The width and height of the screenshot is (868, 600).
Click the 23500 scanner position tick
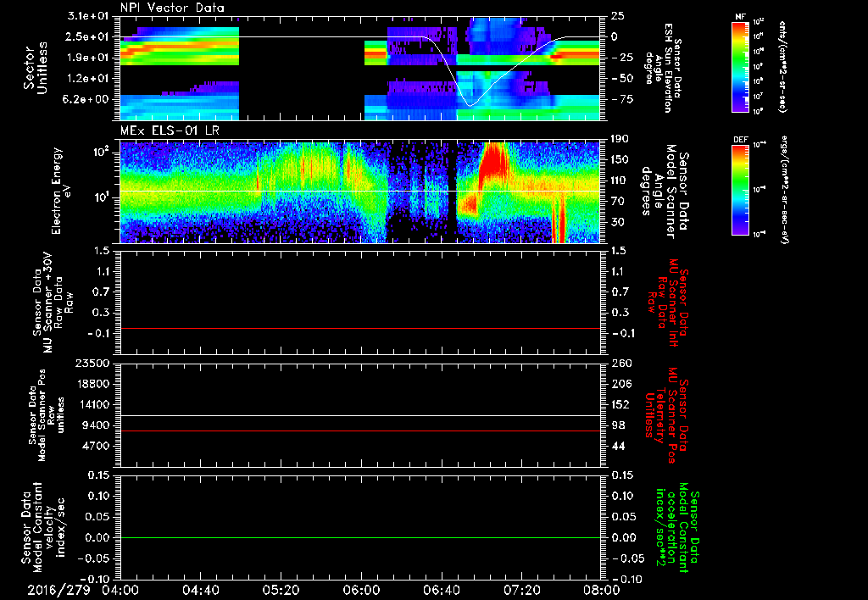pyautogui.click(x=92, y=363)
